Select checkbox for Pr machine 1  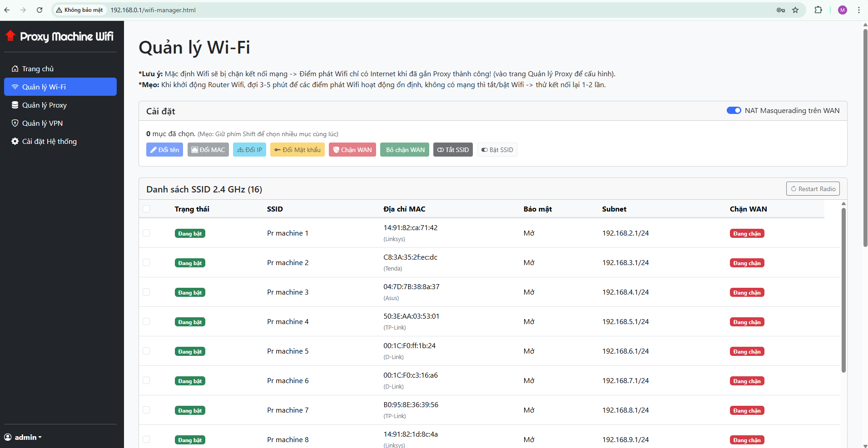tap(146, 233)
